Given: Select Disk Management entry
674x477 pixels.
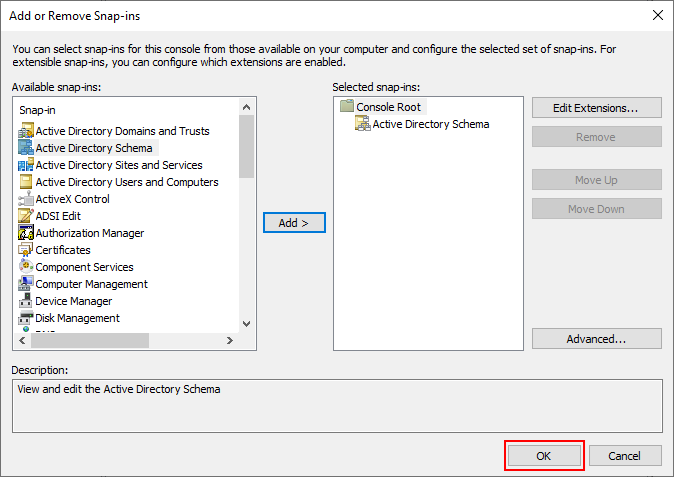Looking at the screenshot, I should 77,318.
